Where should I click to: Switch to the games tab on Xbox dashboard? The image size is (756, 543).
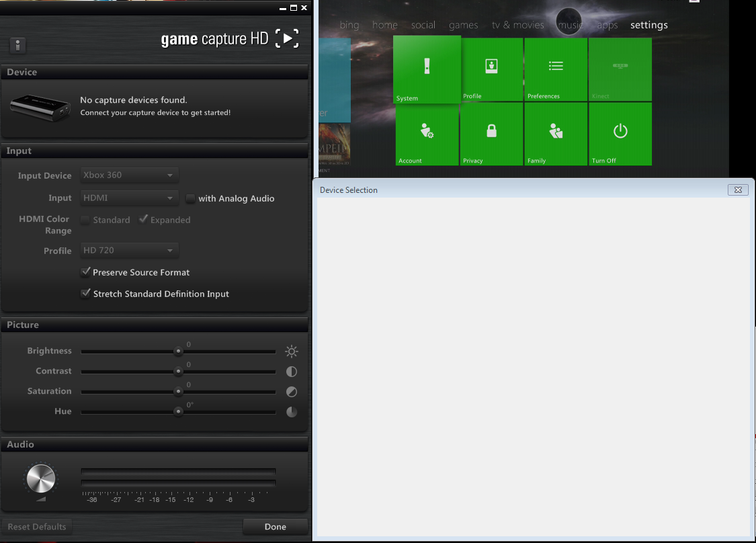[x=463, y=25]
